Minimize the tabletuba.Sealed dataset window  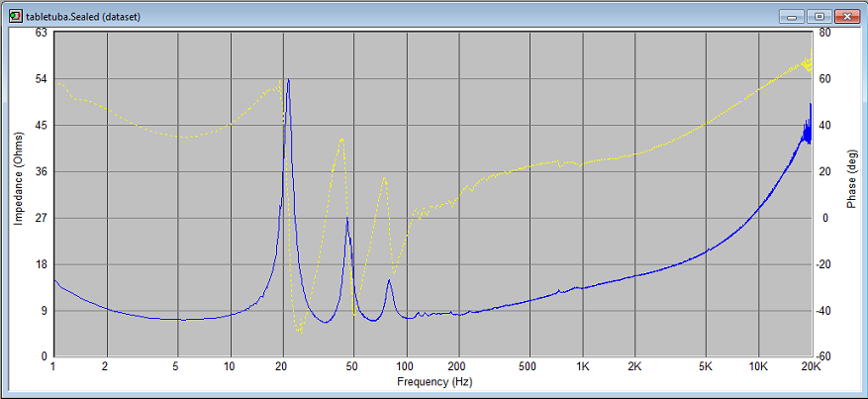pos(792,16)
